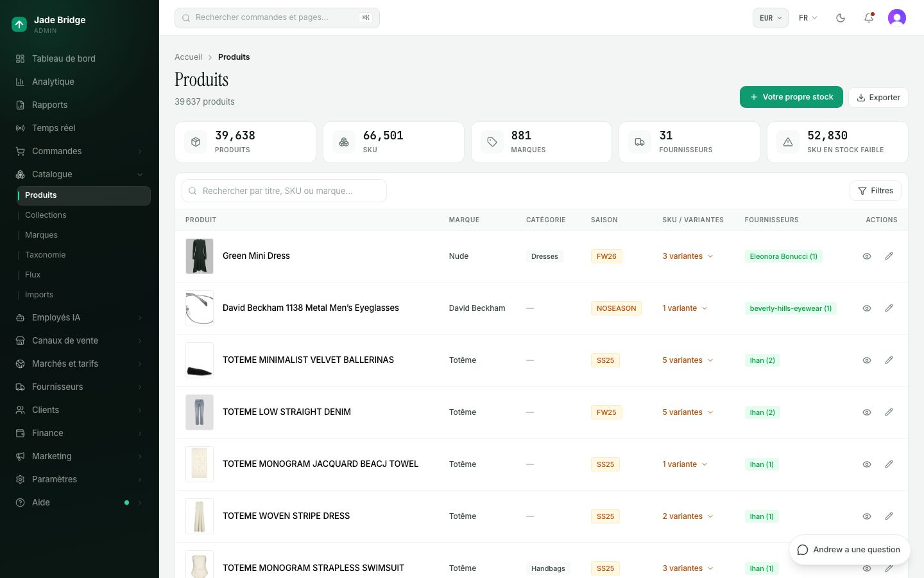Open the user avatar menu
Viewport: 924px width, 578px height.
click(x=897, y=18)
